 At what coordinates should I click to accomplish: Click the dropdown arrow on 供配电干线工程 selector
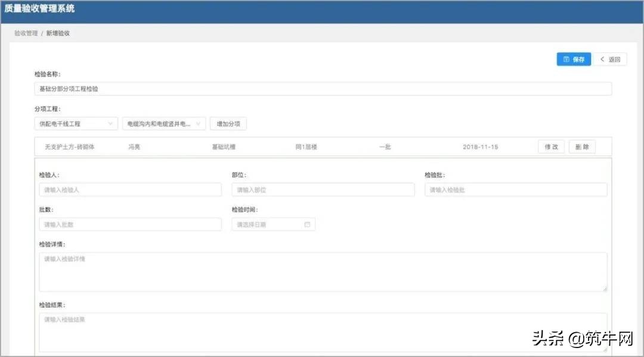point(110,123)
